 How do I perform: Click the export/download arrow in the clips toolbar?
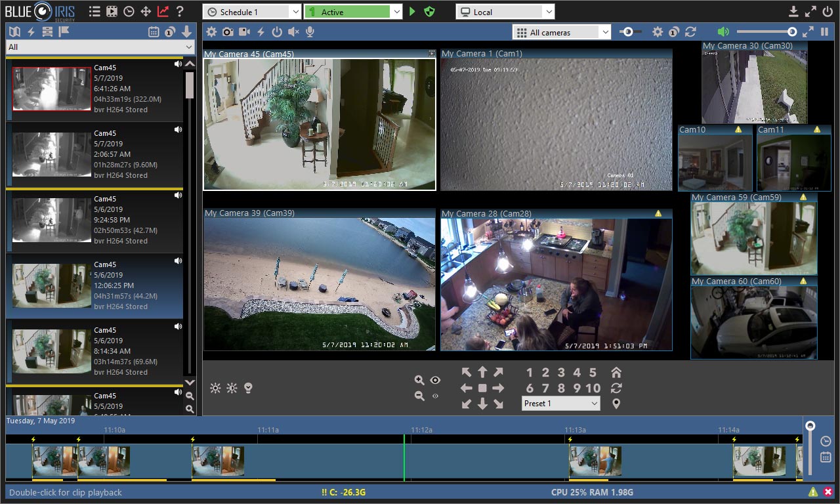pyautogui.click(x=186, y=31)
